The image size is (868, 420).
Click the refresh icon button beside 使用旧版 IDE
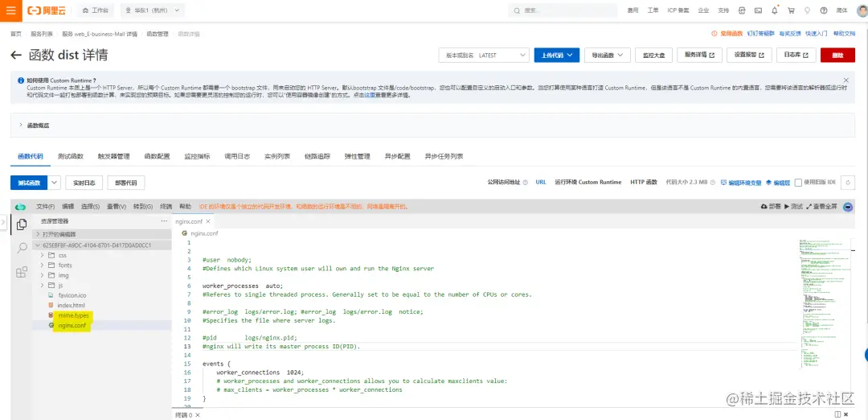[848, 183]
